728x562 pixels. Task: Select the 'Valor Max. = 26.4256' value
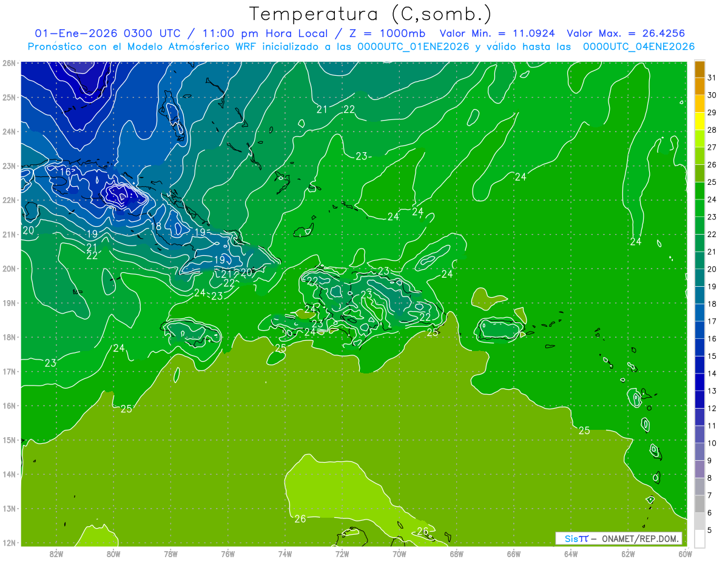pos(626,33)
